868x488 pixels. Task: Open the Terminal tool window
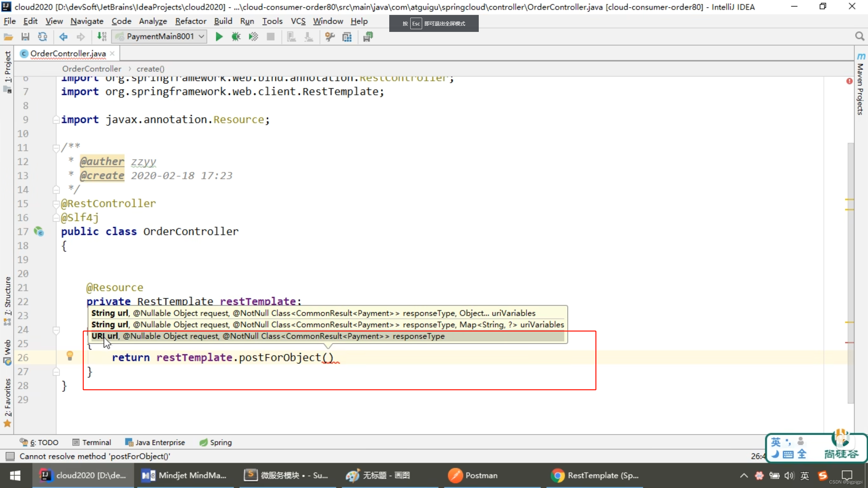(92, 443)
